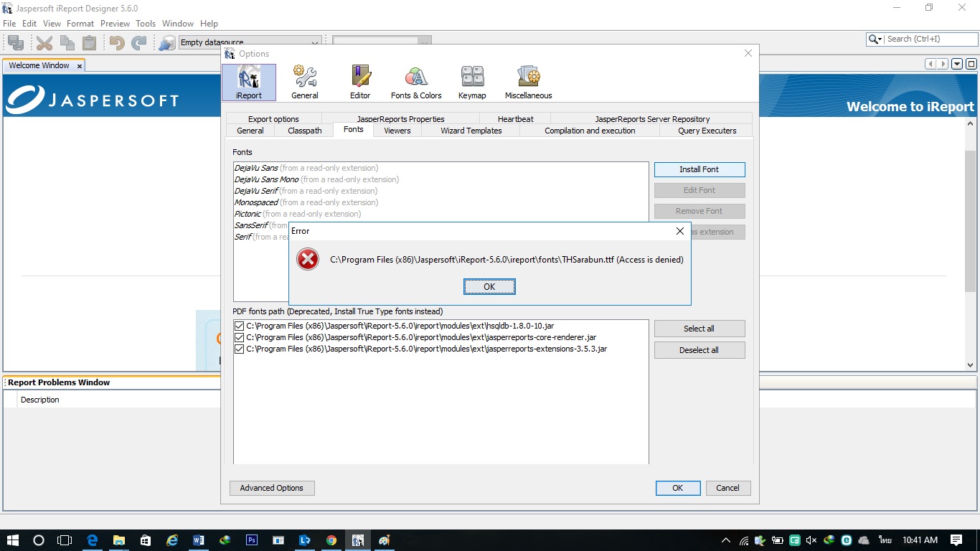Click the datasource database toolbar icon
The image size is (980, 551).
[x=166, y=43]
